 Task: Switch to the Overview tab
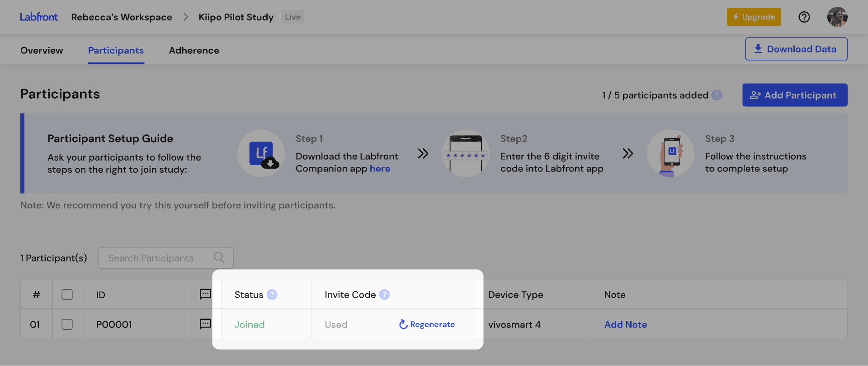point(42,51)
